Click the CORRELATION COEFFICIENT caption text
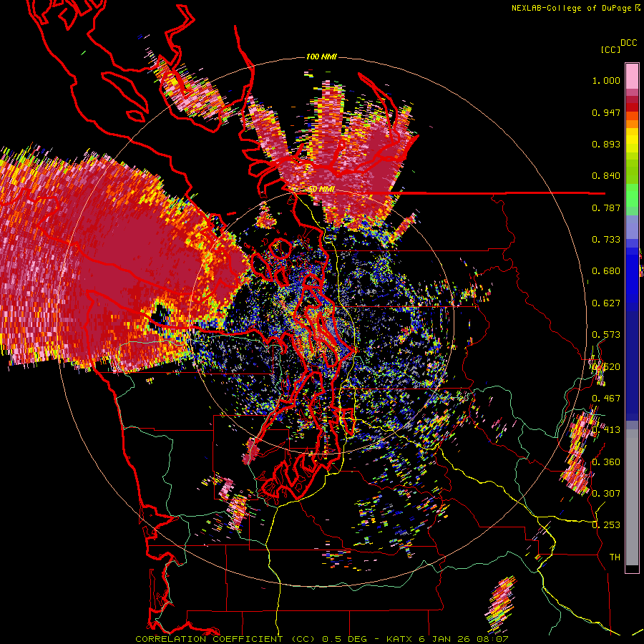Image resolution: width=644 pixels, height=644 pixels. click(x=209, y=639)
